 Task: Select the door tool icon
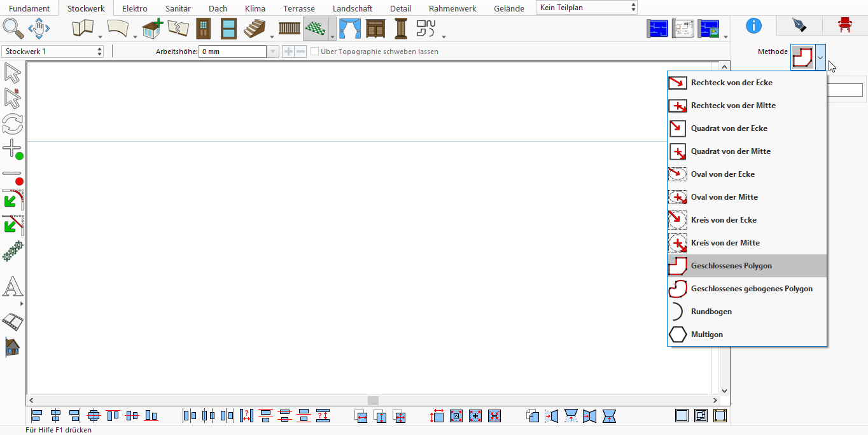203,29
